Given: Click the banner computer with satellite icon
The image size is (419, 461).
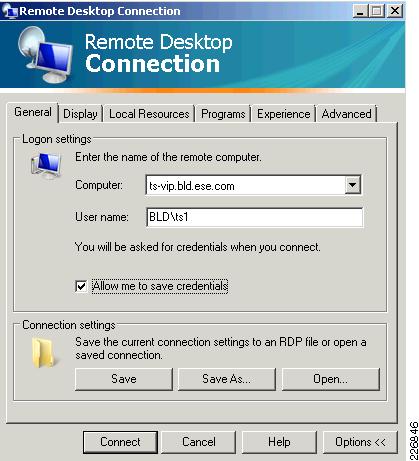Looking at the screenshot, I should (45, 54).
